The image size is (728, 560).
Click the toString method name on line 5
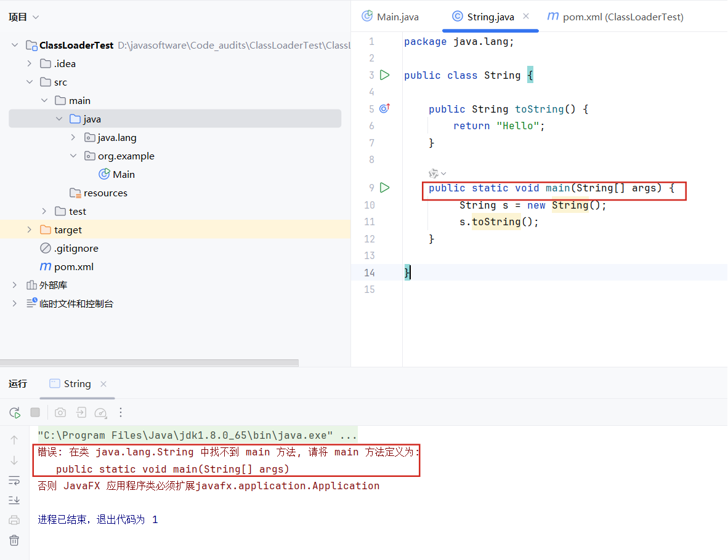[x=539, y=109]
